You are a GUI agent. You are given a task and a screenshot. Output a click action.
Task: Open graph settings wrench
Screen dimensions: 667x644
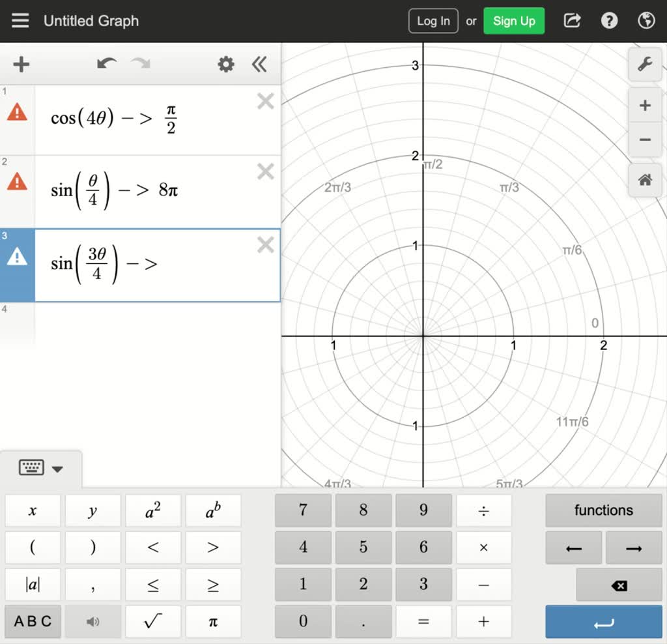point(645,65)
